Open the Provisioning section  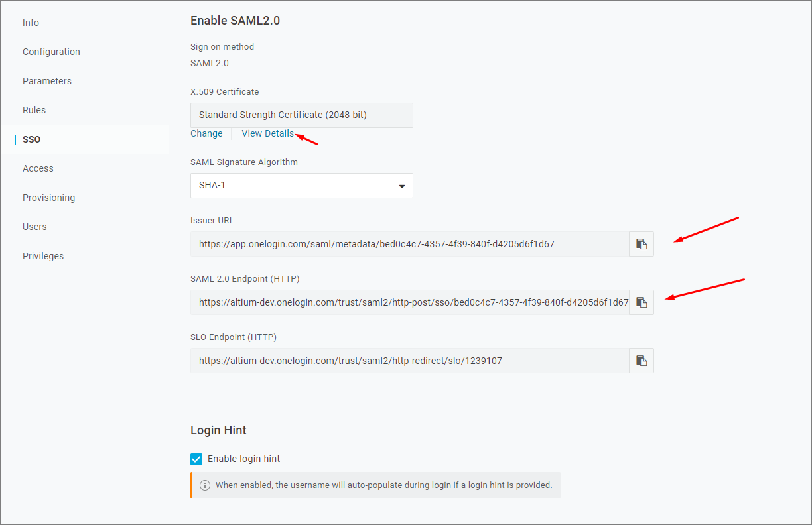coord(48,198)
